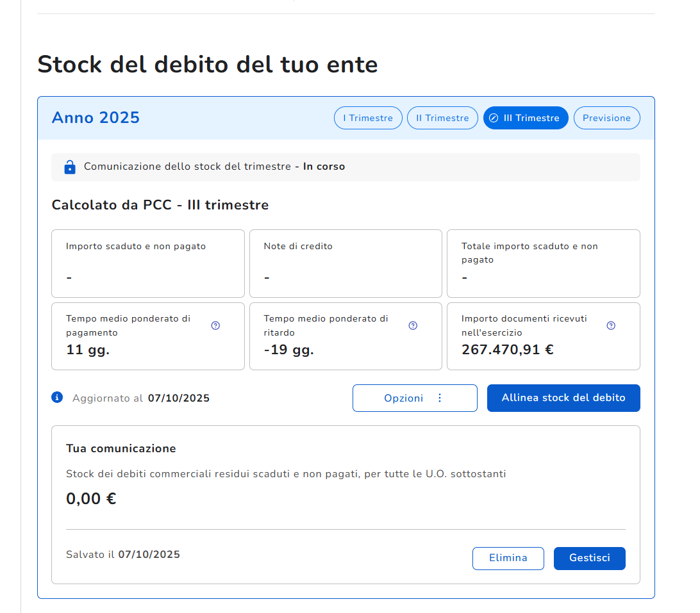Image resolution: width=700 pixels, height=613 pixels.
Task: Click the circle icon in III Trimestre tab
Action: (x=494, y=118)
